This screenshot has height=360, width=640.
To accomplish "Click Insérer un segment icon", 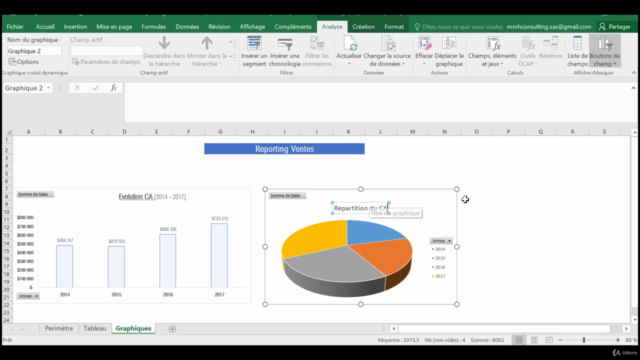I will click(x=254, y=43).
